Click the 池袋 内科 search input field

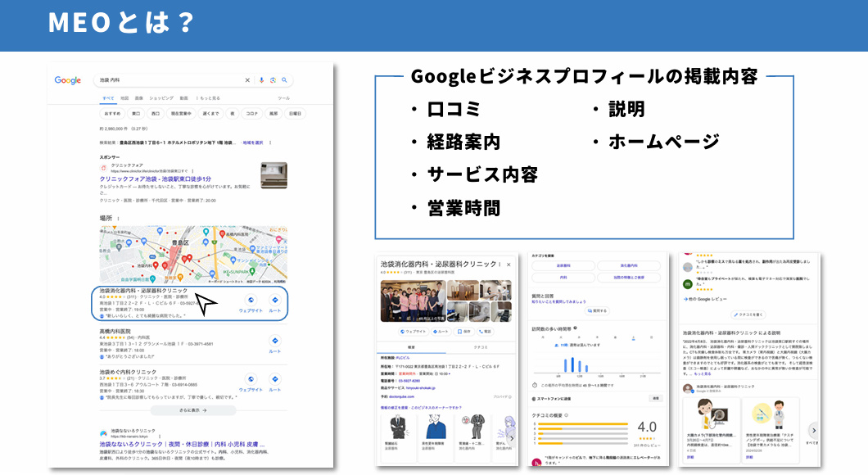(x=164, y=80)
